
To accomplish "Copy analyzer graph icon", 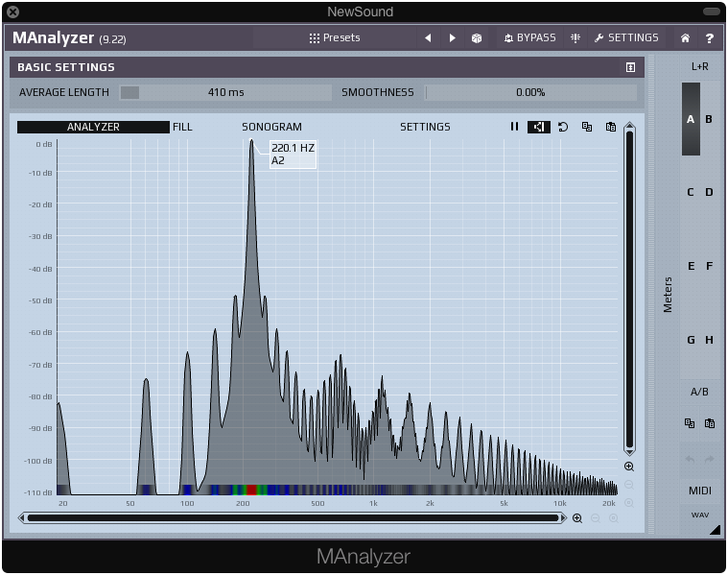I will click(x=587, y=127).
